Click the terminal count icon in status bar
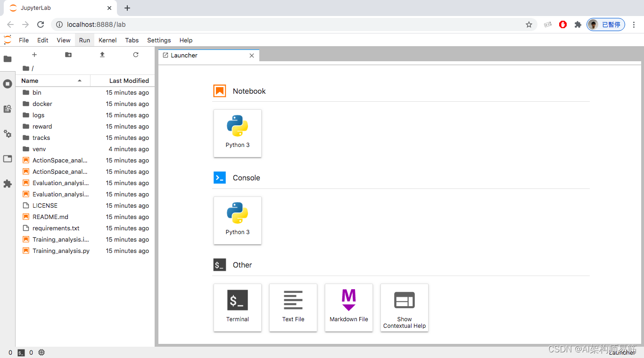 click(x=21, y=352)
